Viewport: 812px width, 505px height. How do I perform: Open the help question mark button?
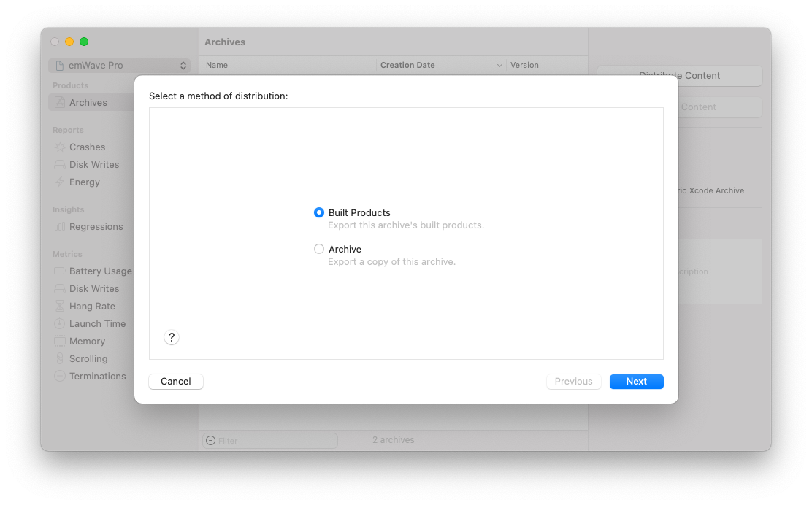click(x=172, y=337)
